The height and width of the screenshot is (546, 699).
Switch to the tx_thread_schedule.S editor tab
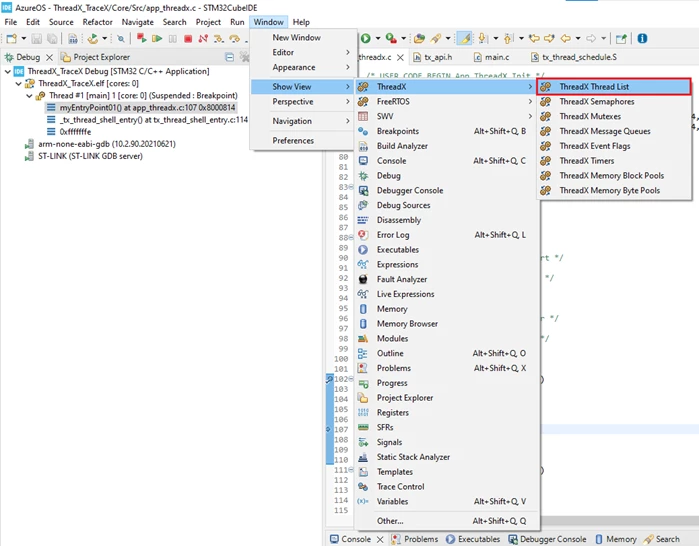574,57
